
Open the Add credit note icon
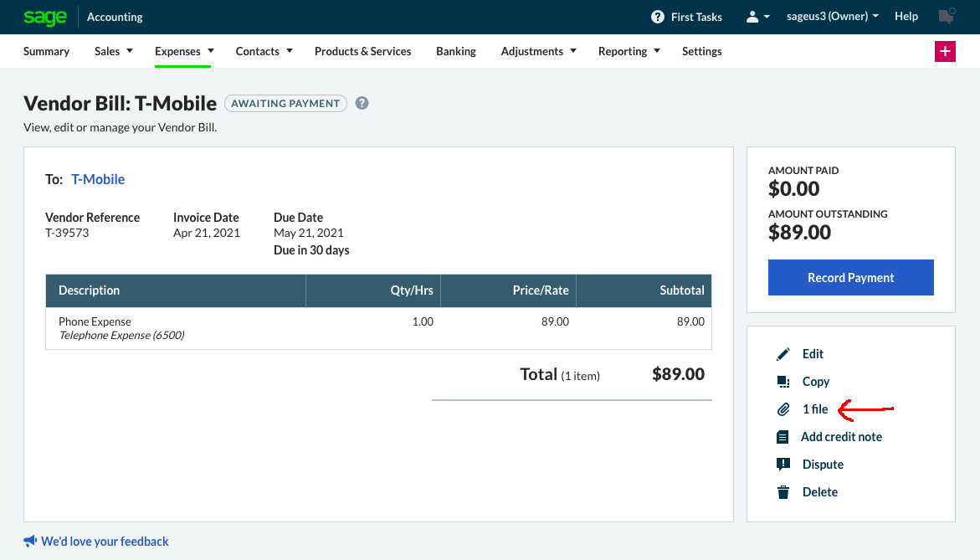pos(783,436)
